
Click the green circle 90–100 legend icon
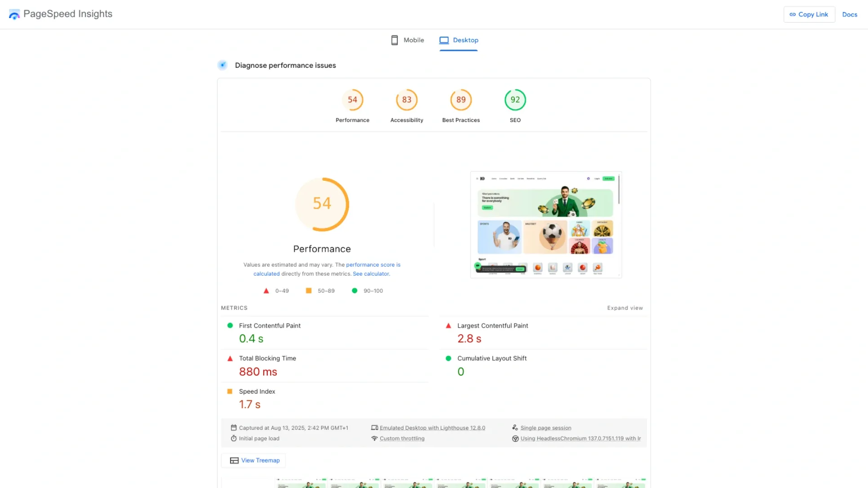click(x=355, y=291)
